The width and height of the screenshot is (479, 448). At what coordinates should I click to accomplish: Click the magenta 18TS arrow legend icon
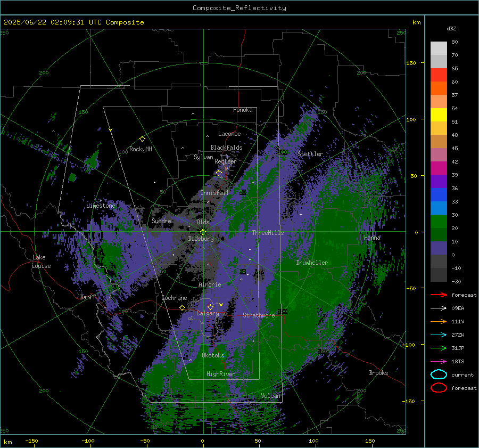point(439,362)
